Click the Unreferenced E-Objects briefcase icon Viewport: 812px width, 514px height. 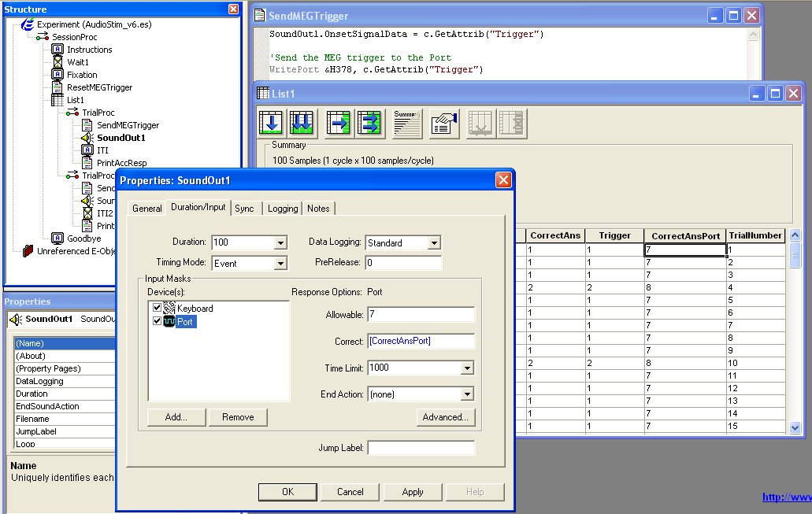(x=28, y=251)
